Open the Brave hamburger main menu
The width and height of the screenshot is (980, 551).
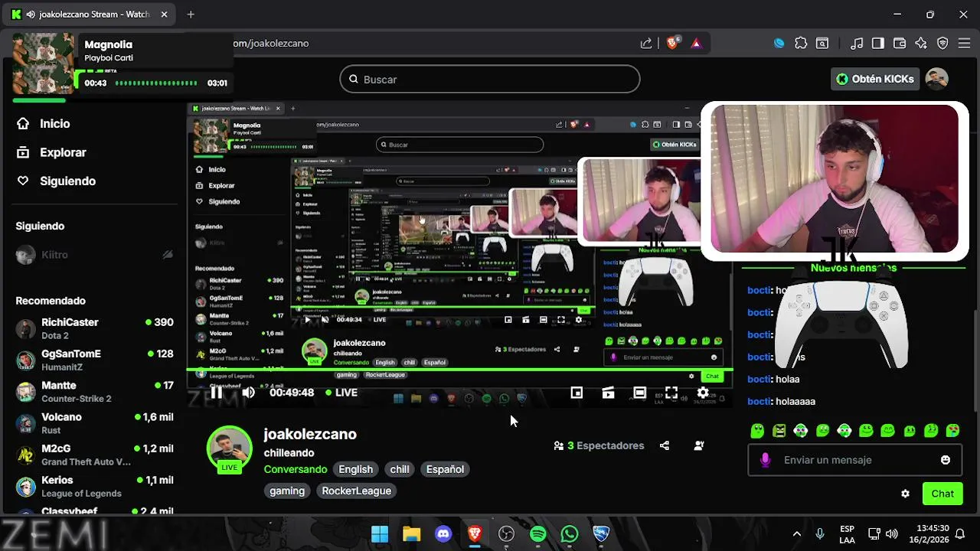(x=964, y=44)
